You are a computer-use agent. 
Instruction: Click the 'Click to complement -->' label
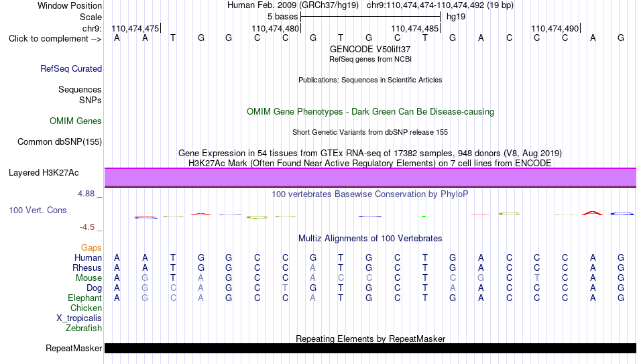click(55, 39)
